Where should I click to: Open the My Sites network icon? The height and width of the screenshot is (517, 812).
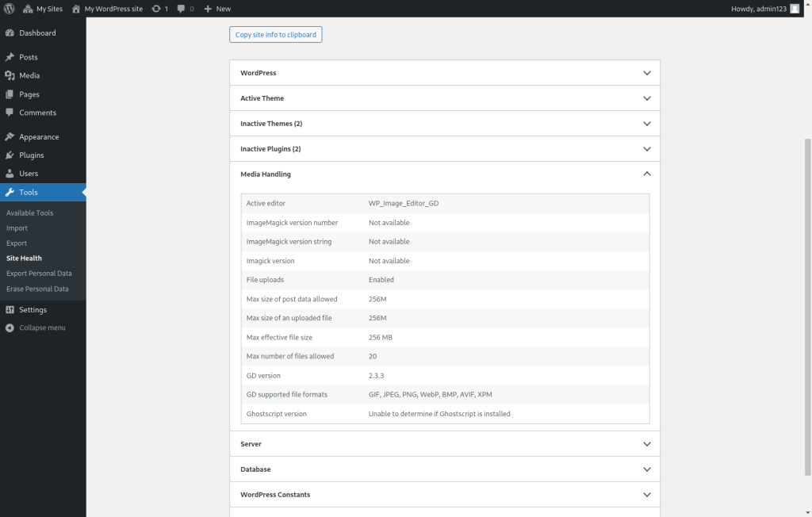[x=28, y=9]
